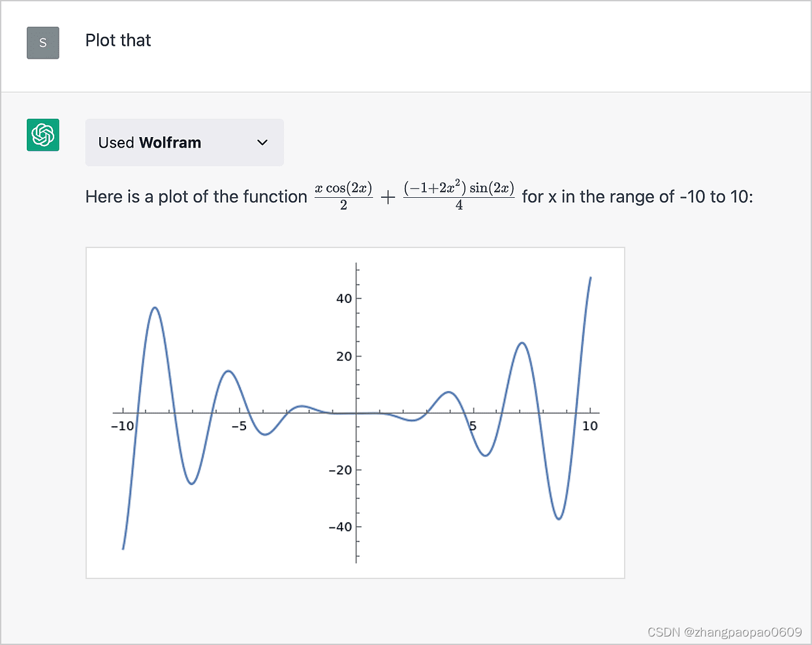Click the 40 label on the y-axis
Image resolution: width=812 pixels, height=645 pixels.
click(x=344, y=298)
